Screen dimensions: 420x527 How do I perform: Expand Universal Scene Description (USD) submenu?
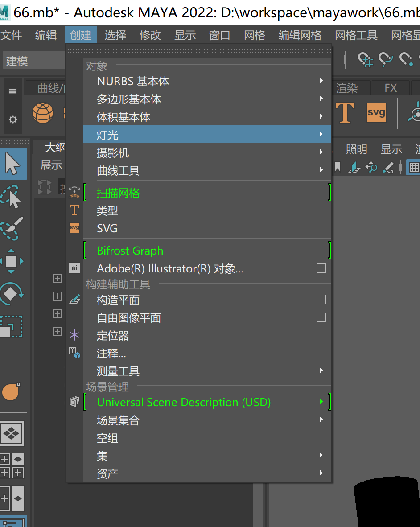coord(207,402)
